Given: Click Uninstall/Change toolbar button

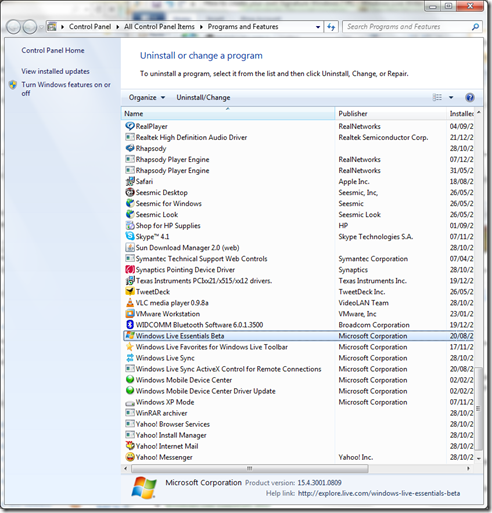Looking at the screenshot, I should pyautogui.click(x=203, y=97).
